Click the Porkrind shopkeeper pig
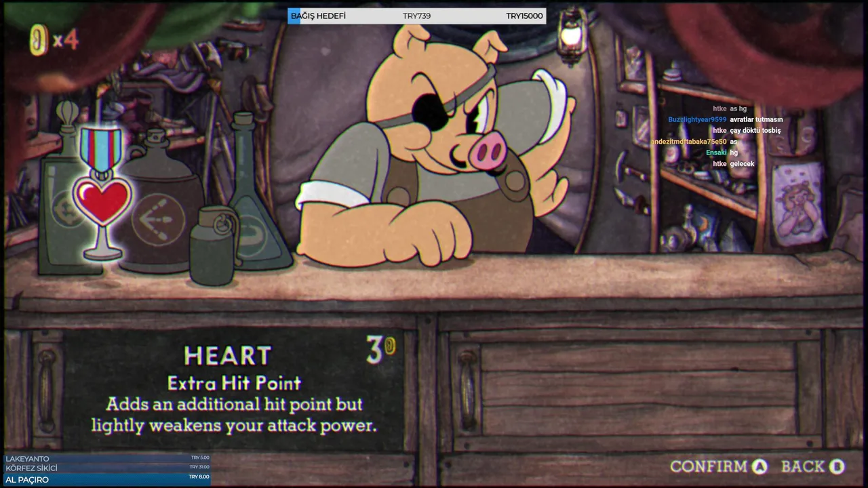The image size is (868, 488). pos(434,149)
